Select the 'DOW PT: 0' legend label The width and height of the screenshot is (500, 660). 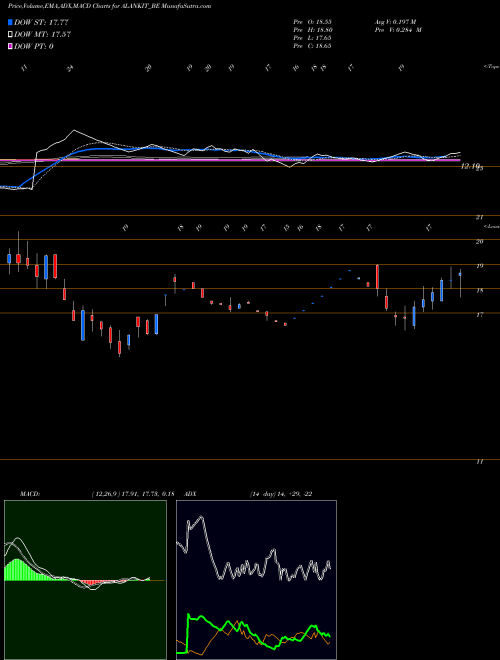coord(34,46)
